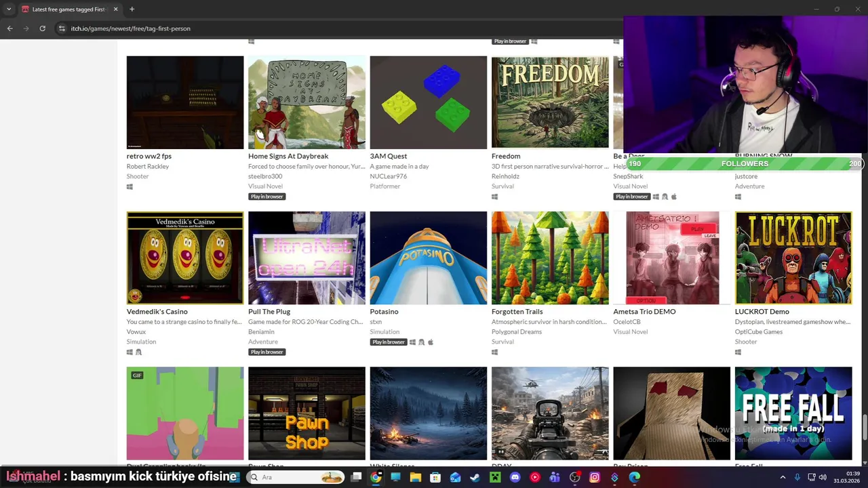
Task: Open the Freedom game title link
Action: (506, 156)
